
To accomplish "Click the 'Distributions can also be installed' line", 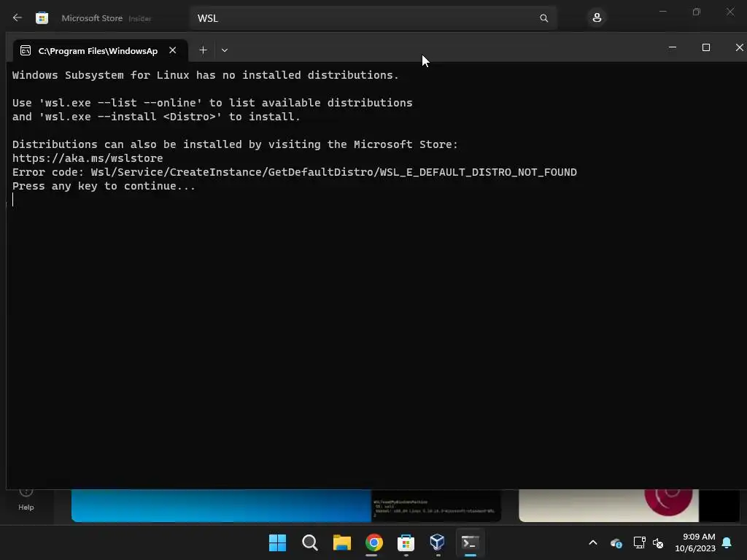I will click(236, 144).
